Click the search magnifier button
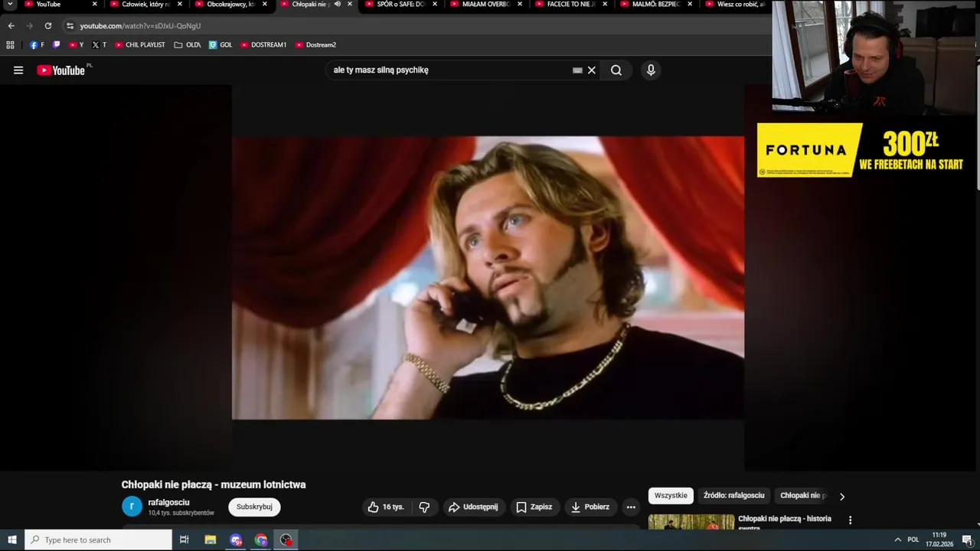 click(x=616, y=70)
